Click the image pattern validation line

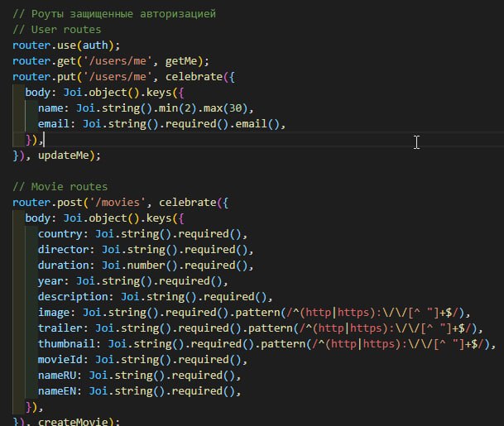pyautogui.click(x=254, y=313)
